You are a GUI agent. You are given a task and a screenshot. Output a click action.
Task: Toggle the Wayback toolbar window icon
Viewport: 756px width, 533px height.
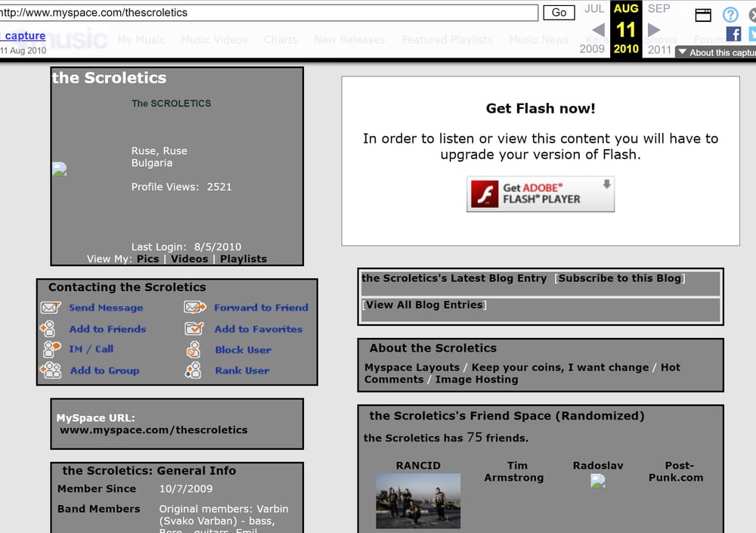point(703,15)
